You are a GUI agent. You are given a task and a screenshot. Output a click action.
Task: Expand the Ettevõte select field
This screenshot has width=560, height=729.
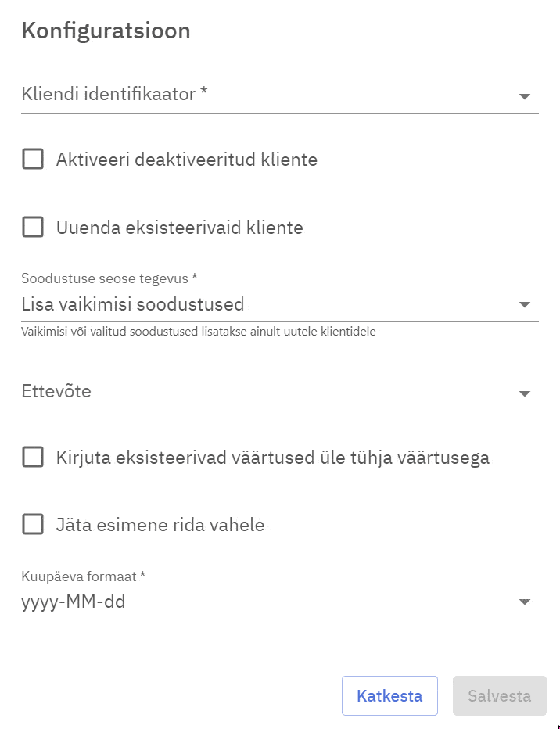[x=266, y=392]
